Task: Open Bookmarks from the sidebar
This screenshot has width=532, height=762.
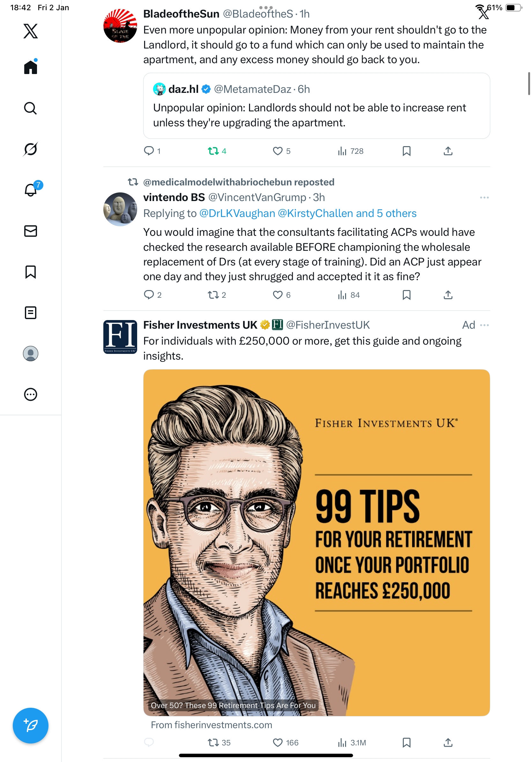Action: point(31,272)
